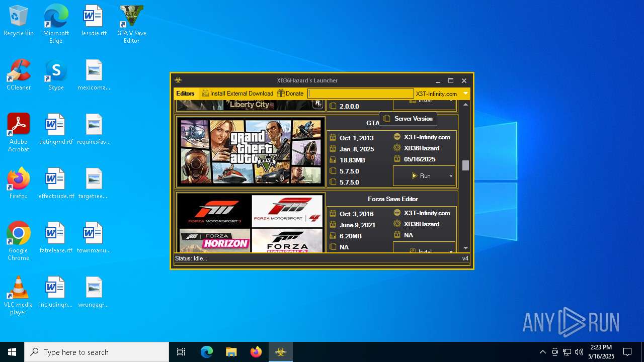
Task: Click the Forza Horizon cover image
Action: tap(214, 241)
